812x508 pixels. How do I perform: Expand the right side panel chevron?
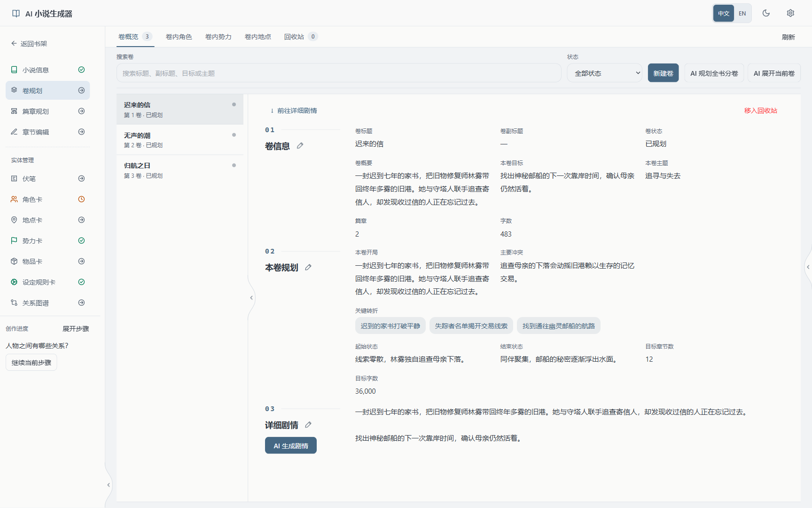(x=808, y=267)
